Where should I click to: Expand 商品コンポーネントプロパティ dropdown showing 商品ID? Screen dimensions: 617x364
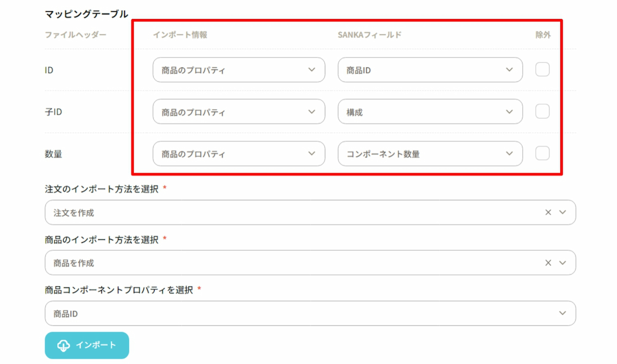pyautogui.click(x=310, y=313)
